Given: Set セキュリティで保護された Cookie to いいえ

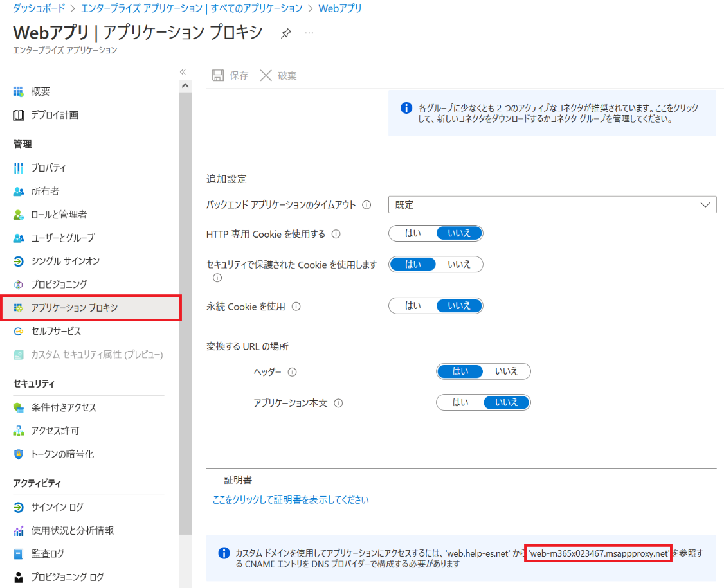Looking at the screenshot, I should [x=459, y=265].
